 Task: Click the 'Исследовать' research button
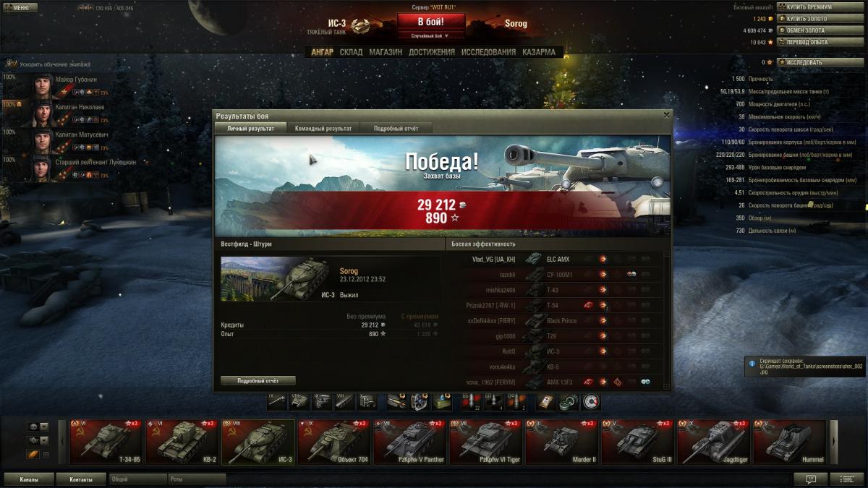tap(820, 62)
